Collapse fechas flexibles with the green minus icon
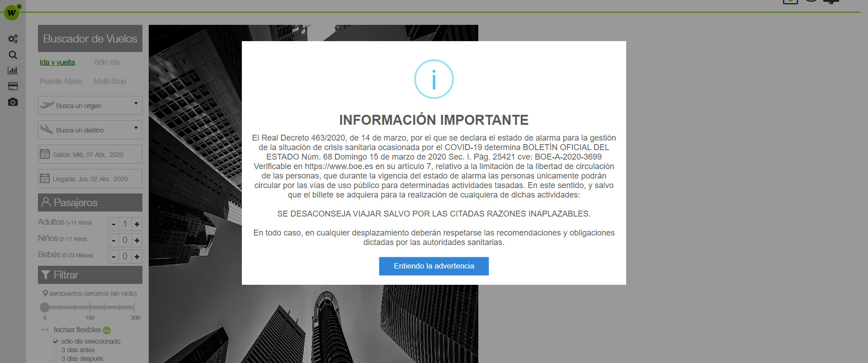Image resolution: width=868 pixels, height=363 pixels. point(107,330)
